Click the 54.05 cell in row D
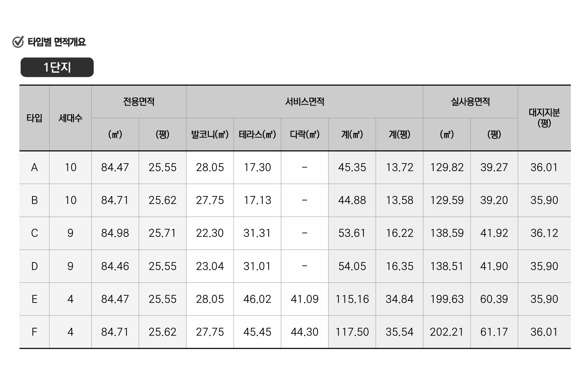Image resolution: width=588 pixels, height=368 pixels. click(x=352, y=266)
